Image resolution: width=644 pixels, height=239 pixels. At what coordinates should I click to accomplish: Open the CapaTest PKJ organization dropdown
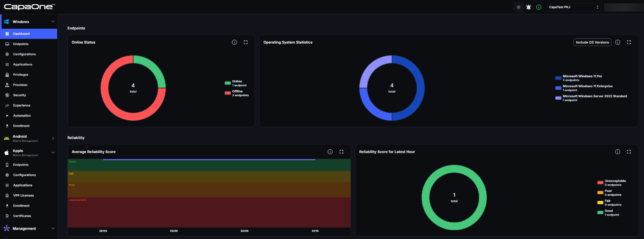pos(574,7)
